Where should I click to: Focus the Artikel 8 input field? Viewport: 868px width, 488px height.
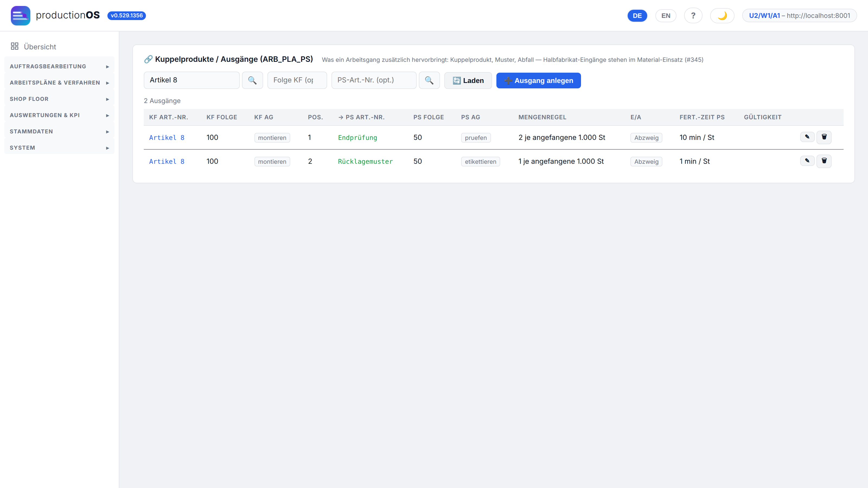[x=192, y=80]
